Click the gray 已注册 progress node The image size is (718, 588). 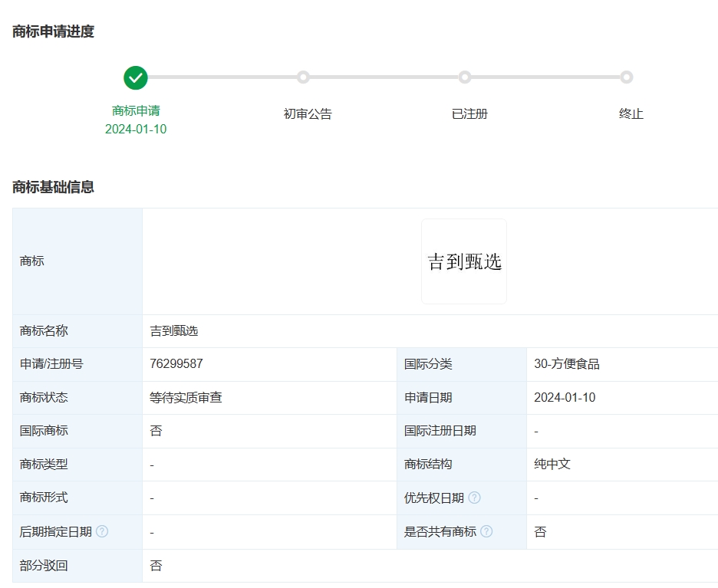[464, 77]
